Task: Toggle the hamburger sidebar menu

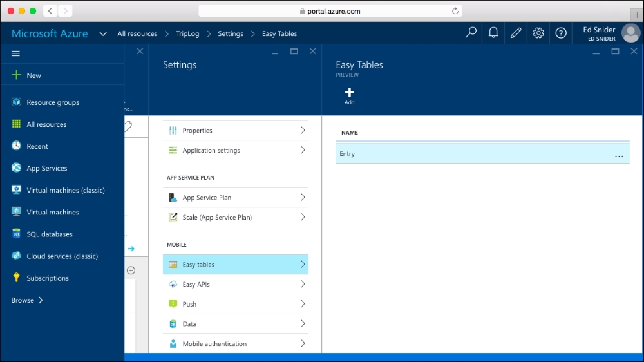Action: click(15, 53)
